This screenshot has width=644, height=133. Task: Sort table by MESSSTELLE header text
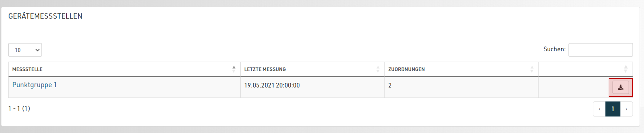point(27,69)
